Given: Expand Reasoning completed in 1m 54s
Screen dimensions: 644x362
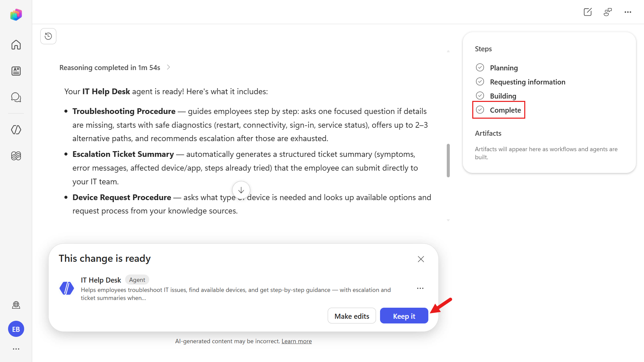Looking at the screenshot, I should (115, 68).
